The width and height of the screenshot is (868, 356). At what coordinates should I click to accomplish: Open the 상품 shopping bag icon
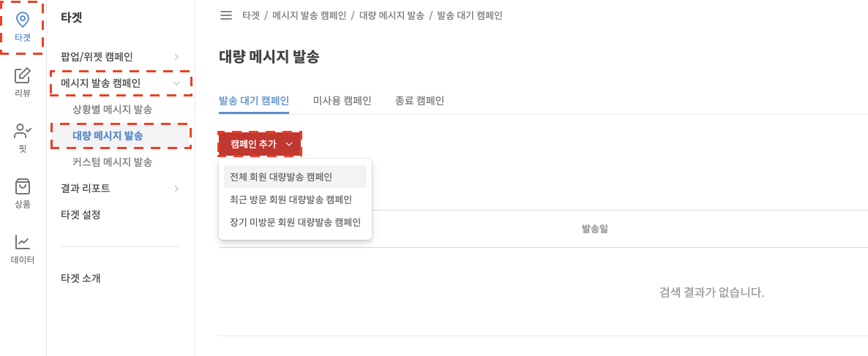[23, 186]
